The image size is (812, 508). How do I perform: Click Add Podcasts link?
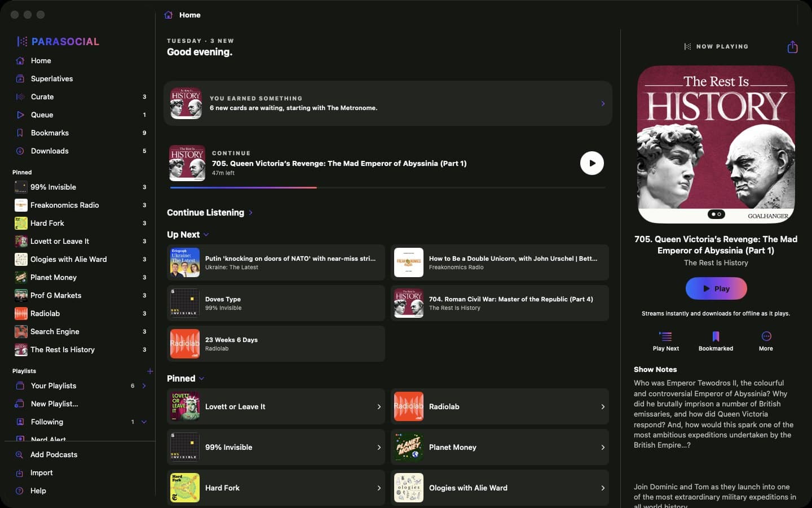[54, 454]
